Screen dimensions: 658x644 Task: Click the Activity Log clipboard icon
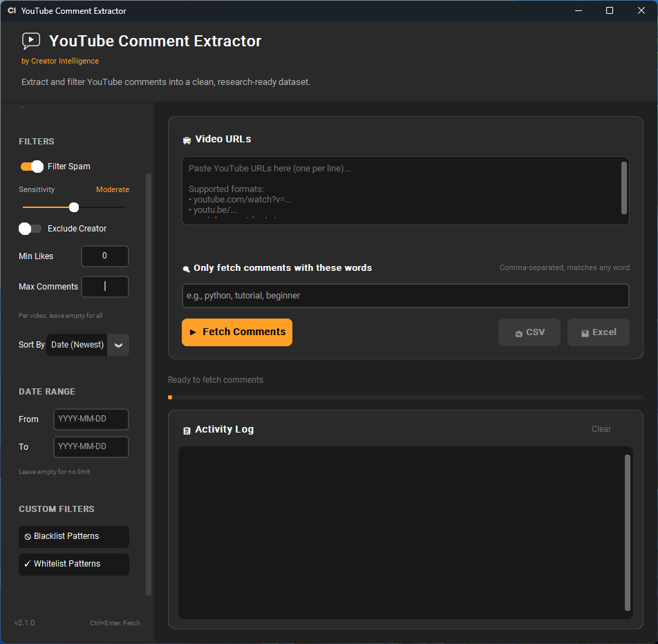pyautogui.click(x=187, y=430)
